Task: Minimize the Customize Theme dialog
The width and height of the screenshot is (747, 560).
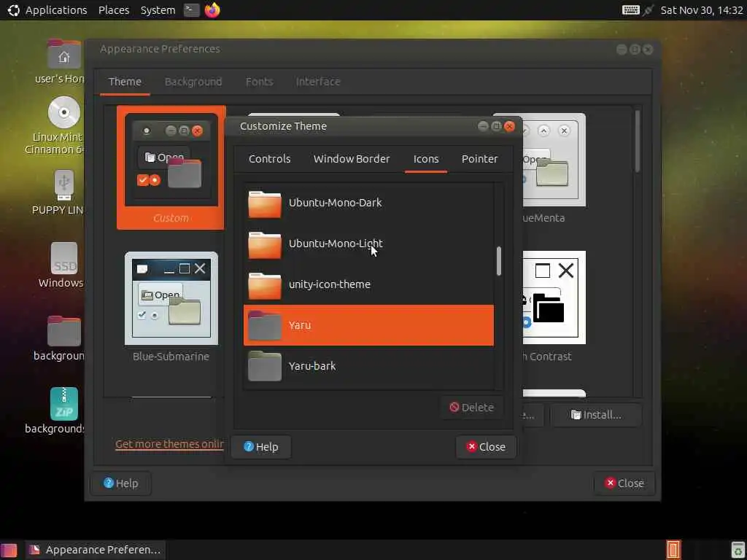Action: pyautogui.click(x=483, y=126)
